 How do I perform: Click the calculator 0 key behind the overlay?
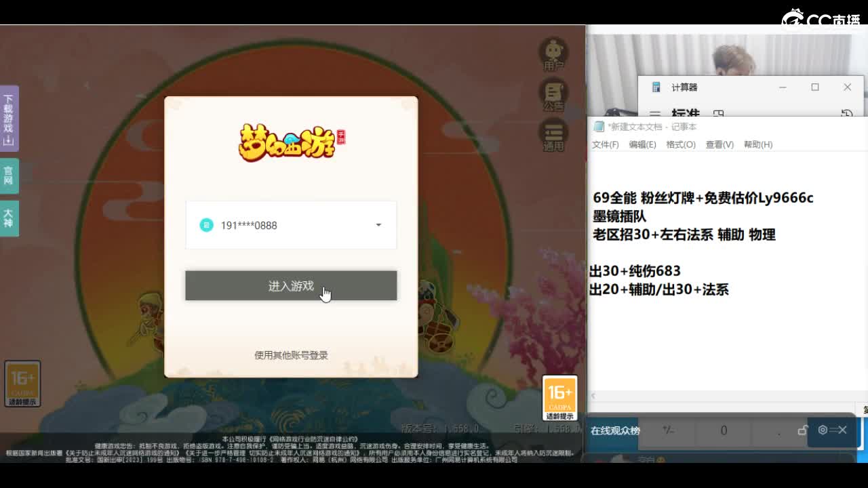724,430
